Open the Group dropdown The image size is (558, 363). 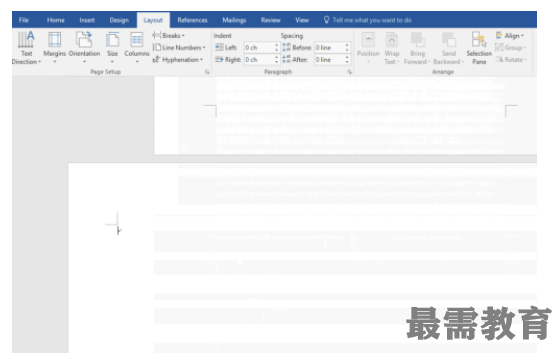pyautogui.click(x=510, y=47)
